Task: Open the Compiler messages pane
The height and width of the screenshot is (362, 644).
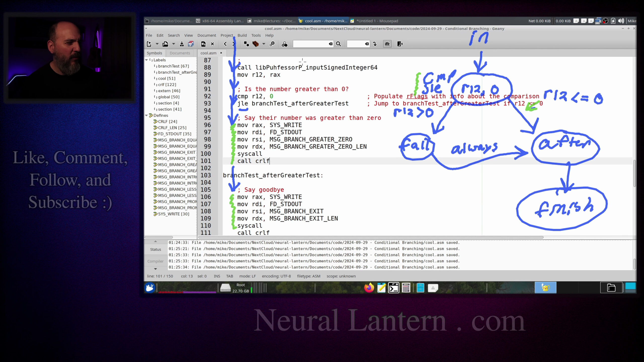Action: [155, 261]
